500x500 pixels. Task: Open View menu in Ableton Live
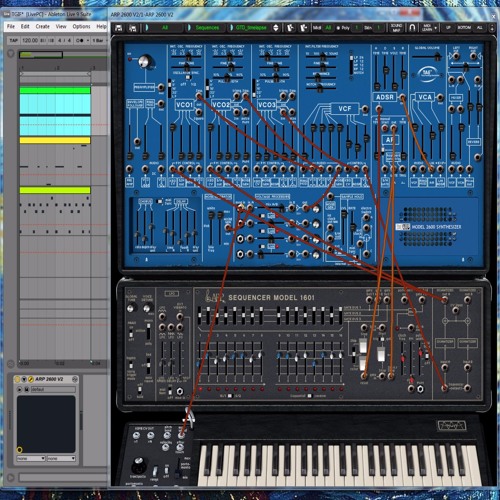click(61, 26)
